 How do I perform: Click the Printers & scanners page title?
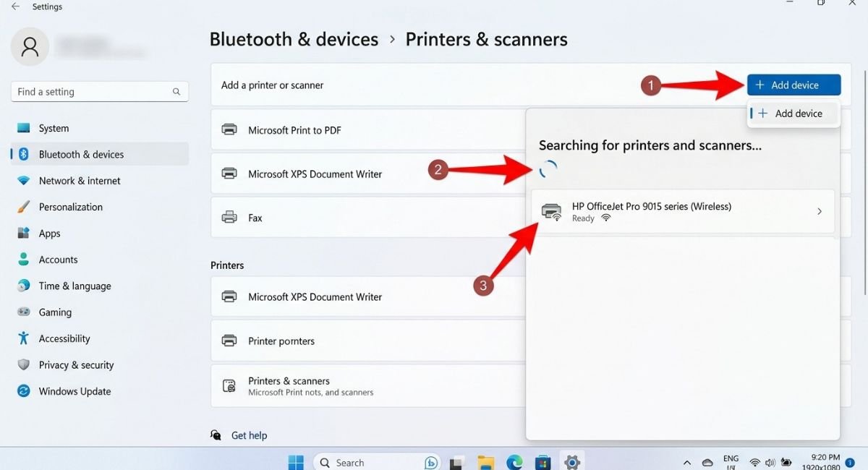[486, 39]
